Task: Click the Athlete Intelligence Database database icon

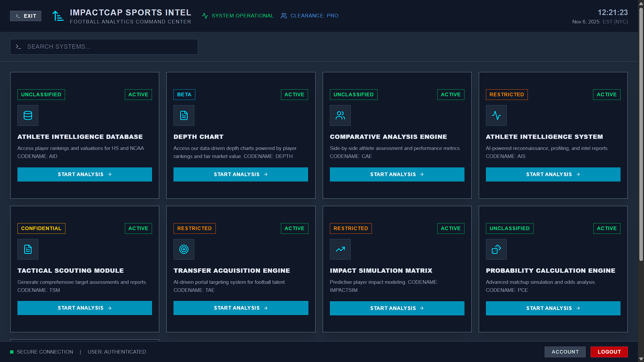Action: pos(28,115)
